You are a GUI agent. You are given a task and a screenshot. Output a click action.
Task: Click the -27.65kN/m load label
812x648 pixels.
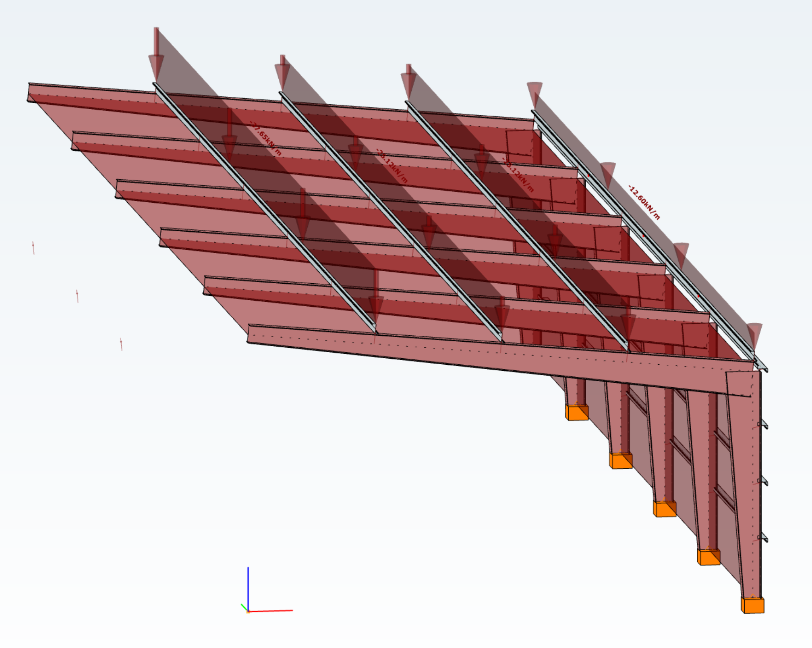tap(265, 139)
